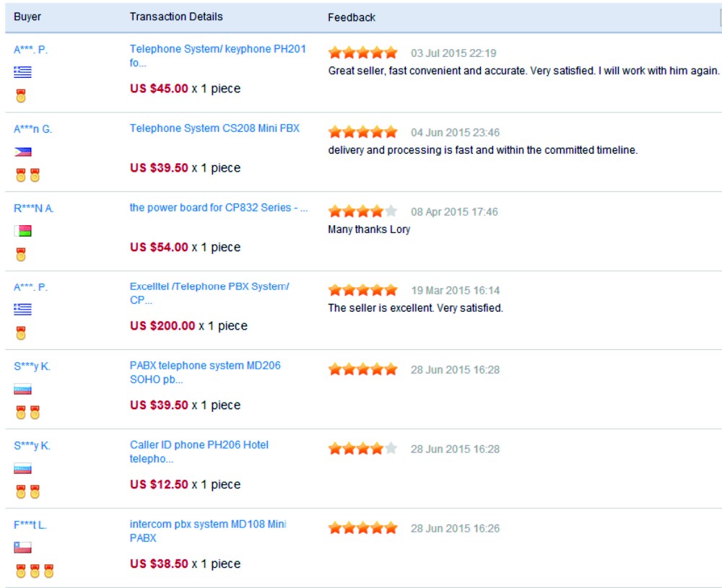
Task: Click the four-star rating dated 28 Jun 2015 16:28
Action: pos(363,449)
